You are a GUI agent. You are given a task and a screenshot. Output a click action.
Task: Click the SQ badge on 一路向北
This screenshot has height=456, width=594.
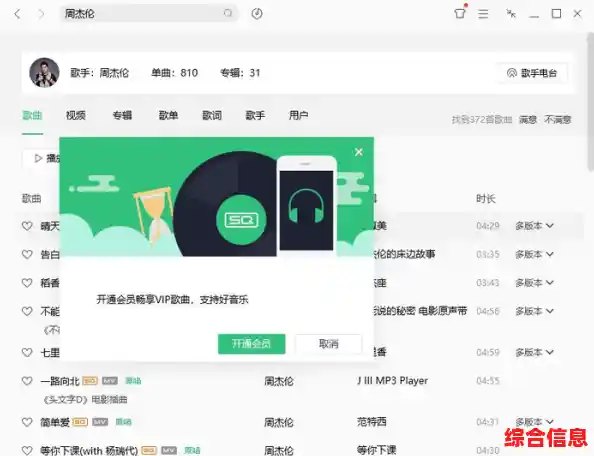coord(90,381)
